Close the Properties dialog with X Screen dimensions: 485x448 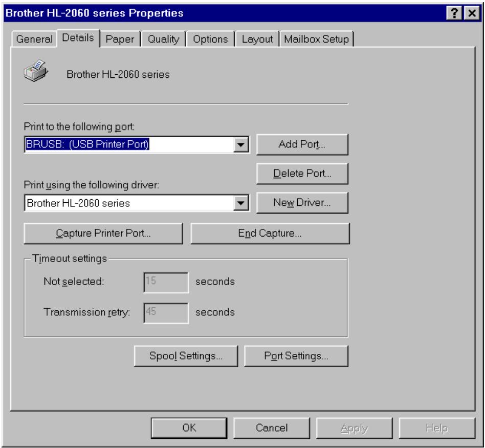tap(472, 13)
